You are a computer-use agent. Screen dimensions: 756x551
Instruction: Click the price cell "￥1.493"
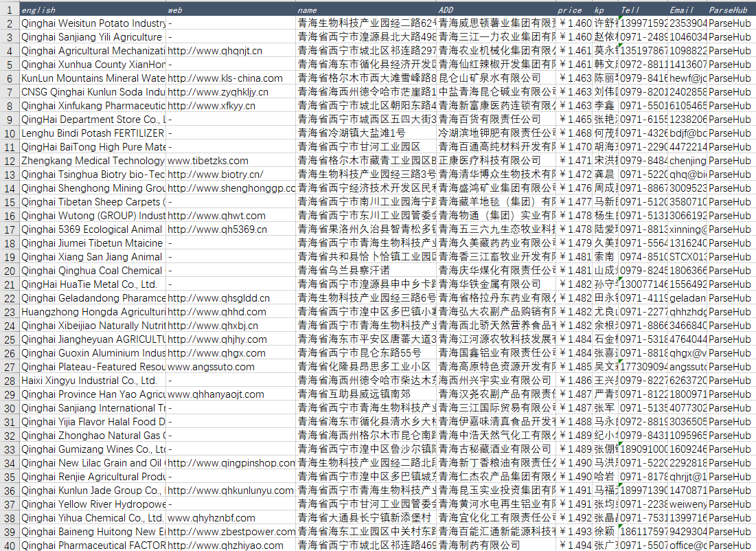click(574, 532)
